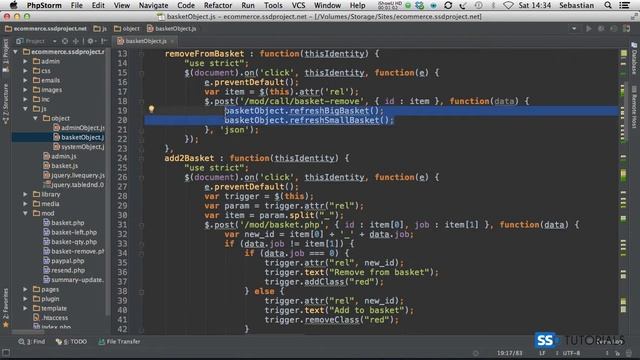Select basket.php in mod folder
640x360 pixels.
[x=64, y=223]
